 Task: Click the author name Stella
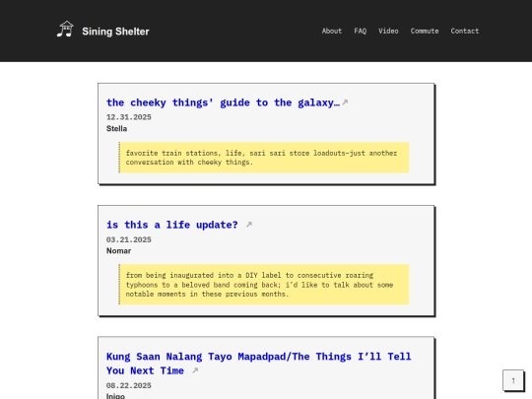(x=116, y=129)
